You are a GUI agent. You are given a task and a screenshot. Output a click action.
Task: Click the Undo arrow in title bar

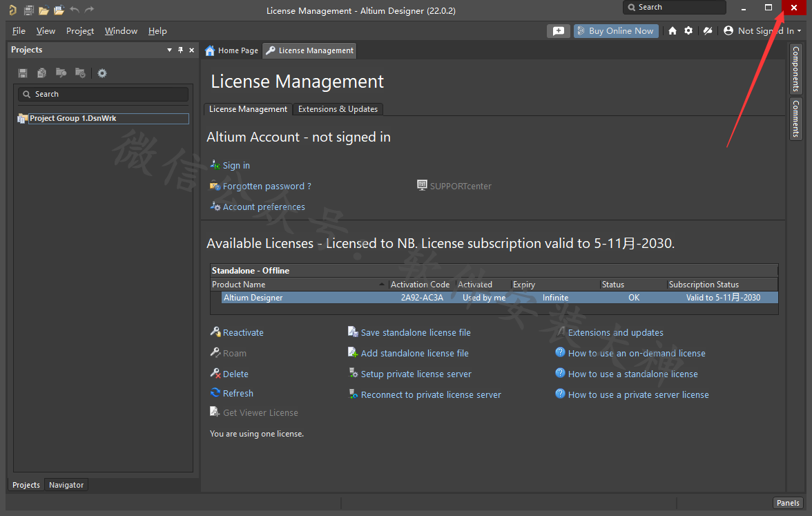[75, 10]
